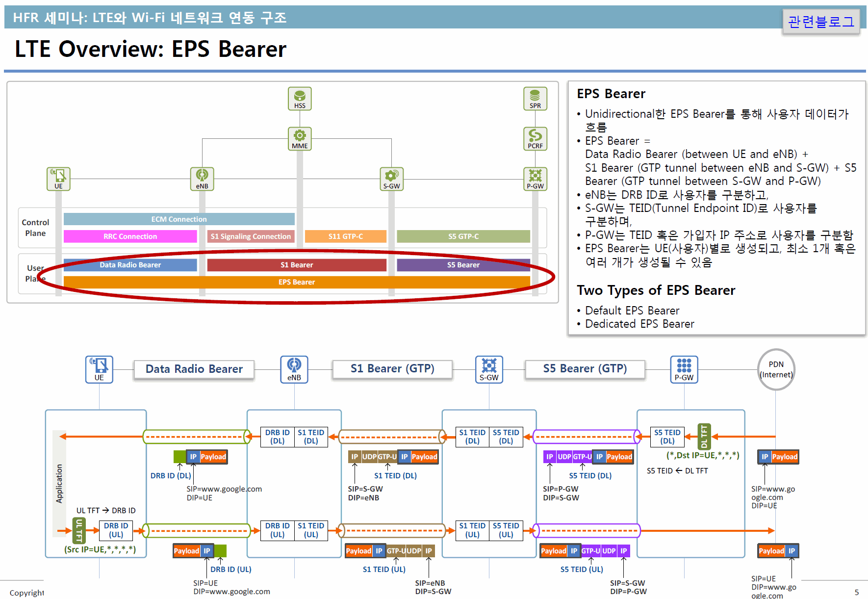Click the S1 Bearer (GTP) label box
868x599 pixels.
pyautogui.click(x=392, y=369)
